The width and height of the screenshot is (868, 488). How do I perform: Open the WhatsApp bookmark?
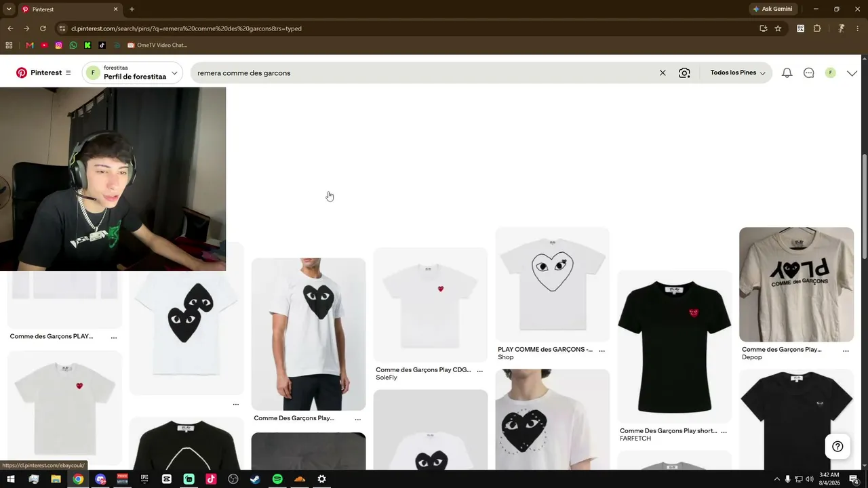tap(73, 45)
